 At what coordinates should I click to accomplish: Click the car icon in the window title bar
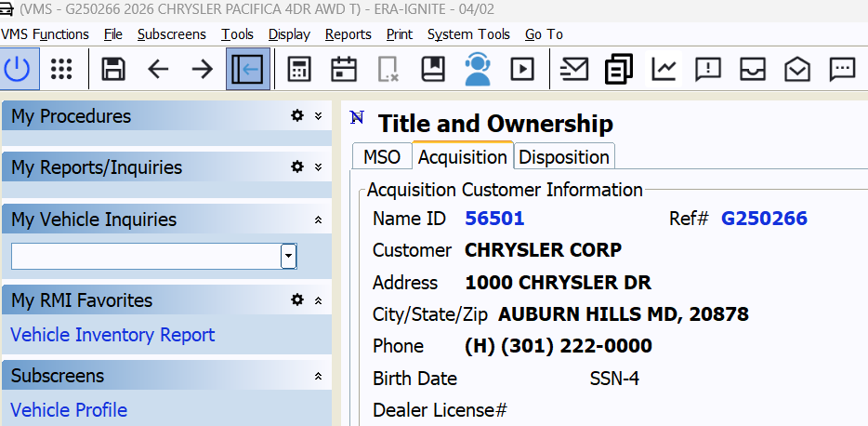[x=7, y=8]
